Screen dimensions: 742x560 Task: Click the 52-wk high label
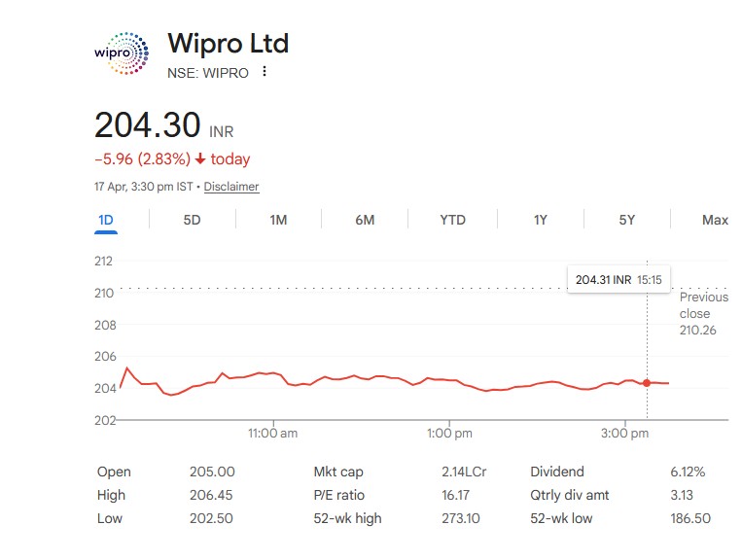[347, 518]
